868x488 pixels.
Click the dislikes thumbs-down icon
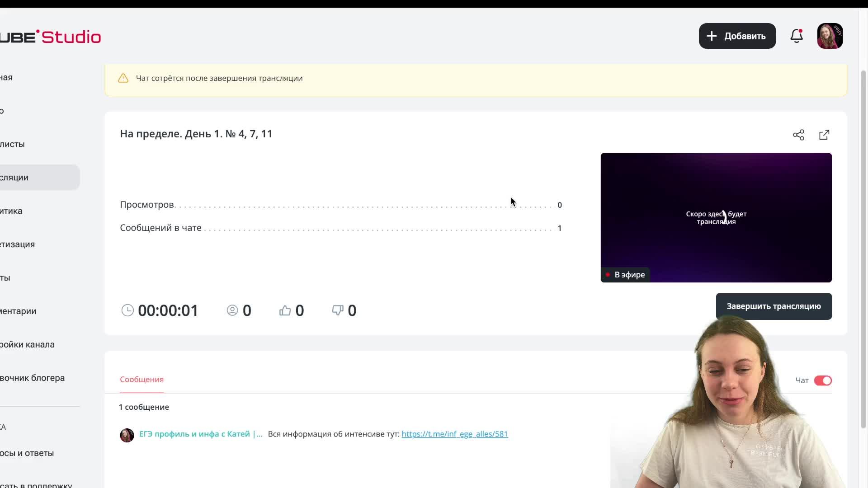tap(338, 310)
